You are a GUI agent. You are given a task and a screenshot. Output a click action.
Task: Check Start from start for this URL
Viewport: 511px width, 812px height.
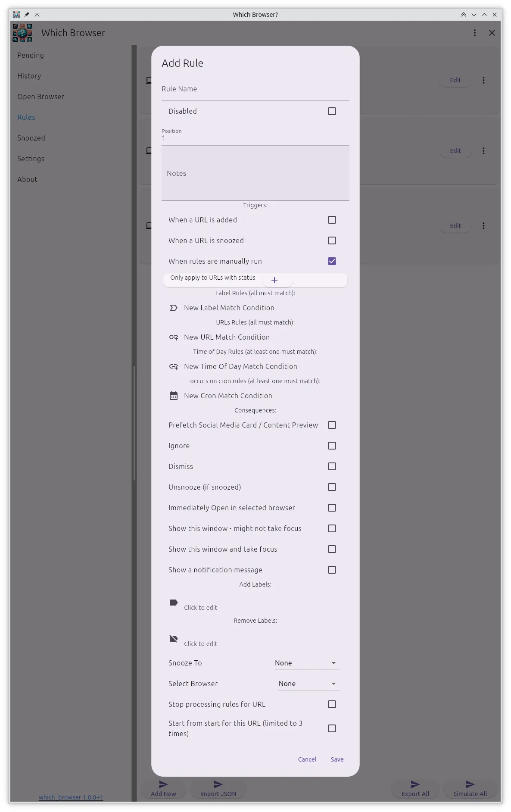[332, 728]
